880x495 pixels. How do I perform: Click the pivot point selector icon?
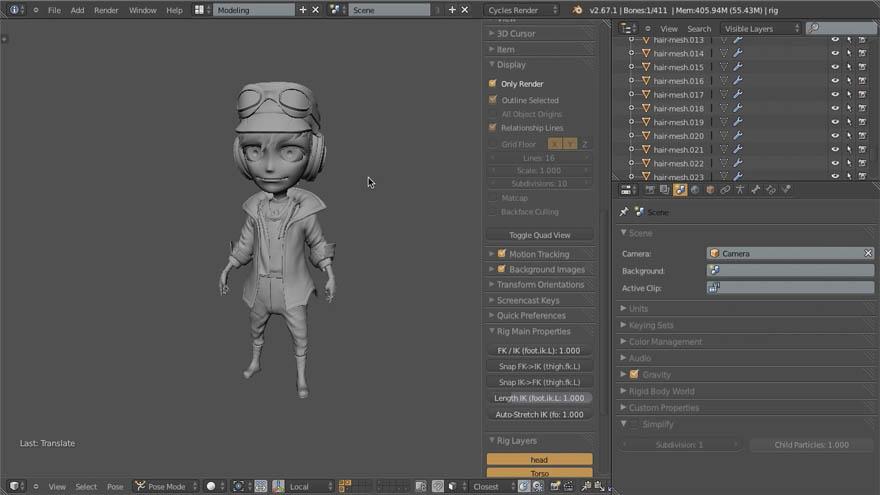(241, 486)
